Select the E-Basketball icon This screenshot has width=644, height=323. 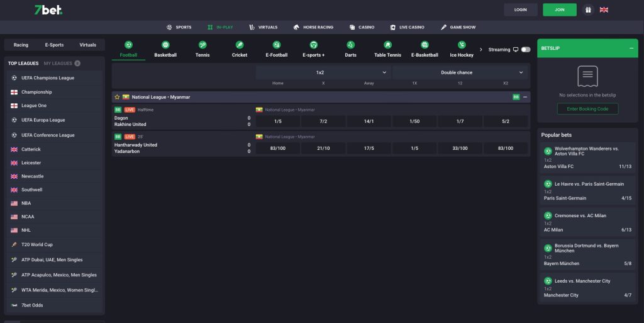click(425, 45)
